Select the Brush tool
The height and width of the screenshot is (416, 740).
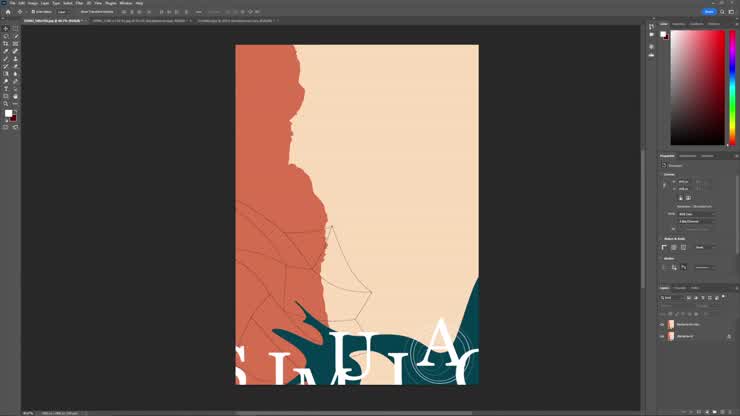6,59
